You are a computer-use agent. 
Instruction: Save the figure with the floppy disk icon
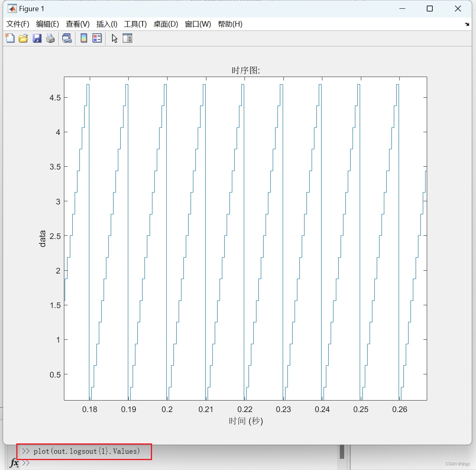37,38
